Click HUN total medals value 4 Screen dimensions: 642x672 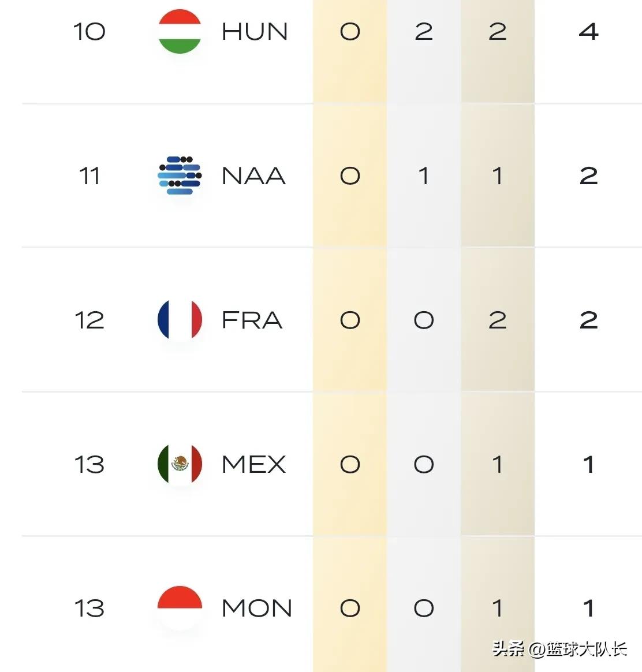pyautogui.click(x=588, y=32)
